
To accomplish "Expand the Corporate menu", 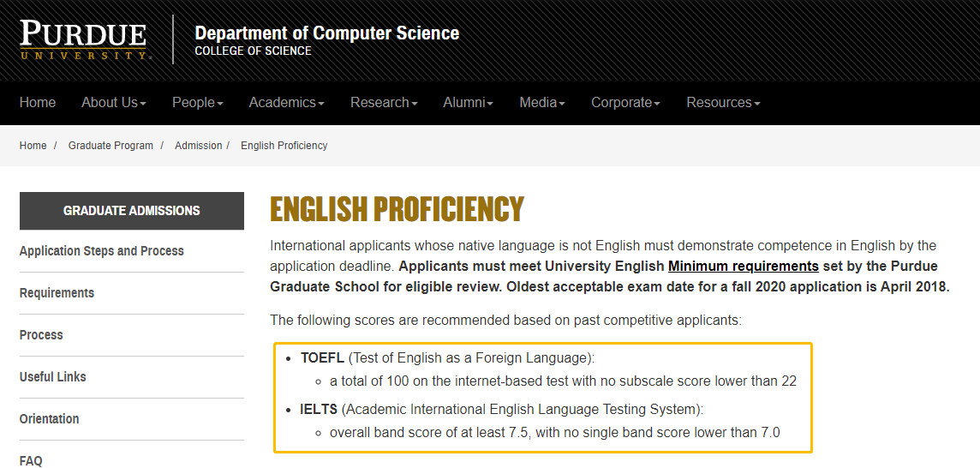I will (624, 102).
